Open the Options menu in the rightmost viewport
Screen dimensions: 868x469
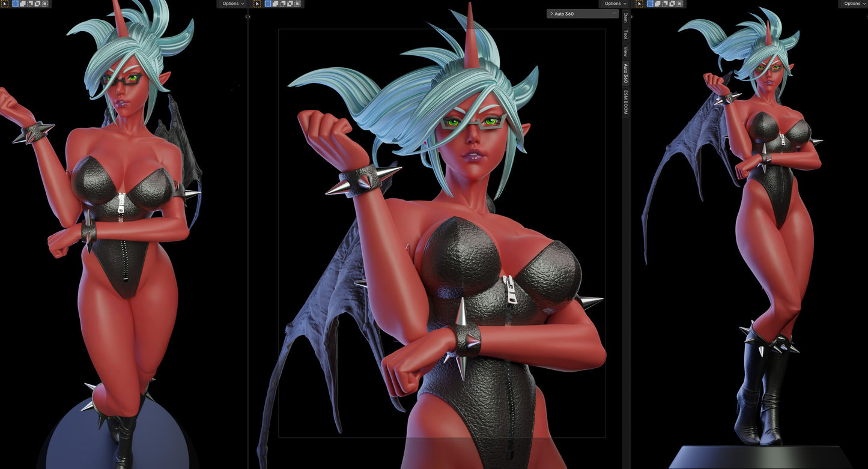(852, 4)
